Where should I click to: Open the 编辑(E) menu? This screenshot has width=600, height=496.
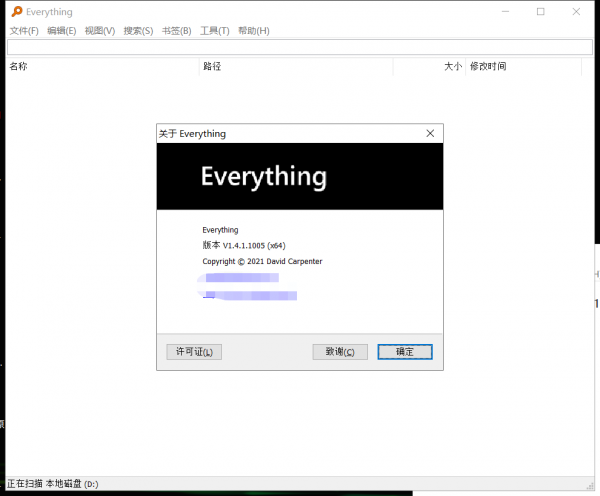[x=62, y=31]
